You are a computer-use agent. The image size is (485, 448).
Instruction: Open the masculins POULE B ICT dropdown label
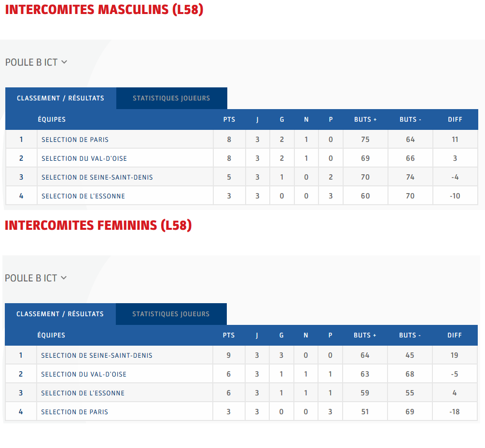point(31,62)
